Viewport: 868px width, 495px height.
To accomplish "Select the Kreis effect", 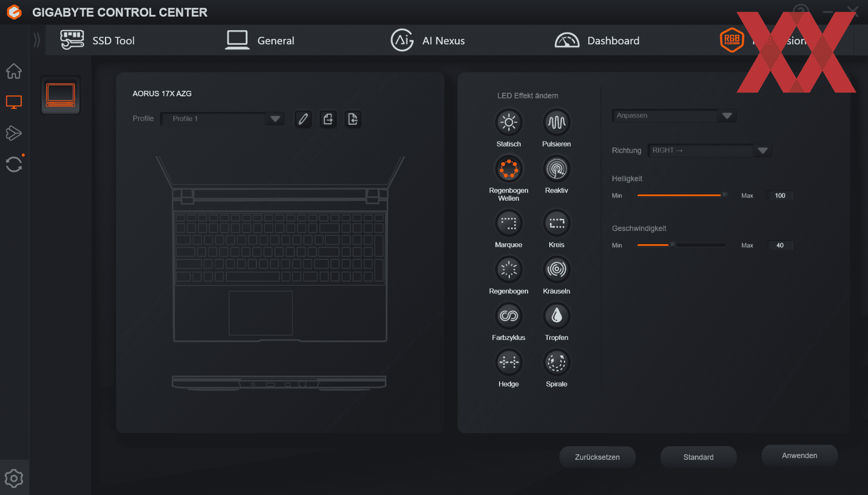I will [x=557, y=223].
